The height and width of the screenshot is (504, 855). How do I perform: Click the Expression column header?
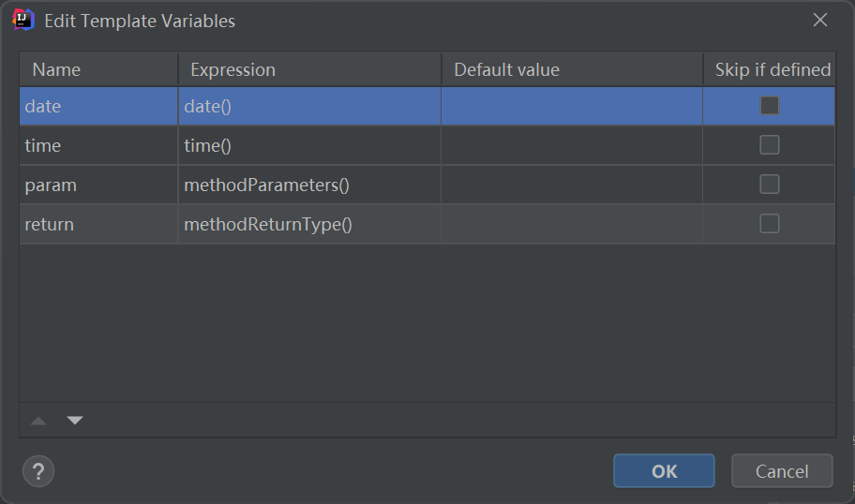pos(309,69)
